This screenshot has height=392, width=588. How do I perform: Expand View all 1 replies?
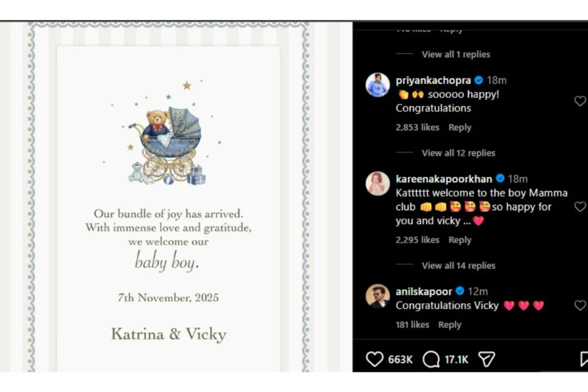[455, 55]
